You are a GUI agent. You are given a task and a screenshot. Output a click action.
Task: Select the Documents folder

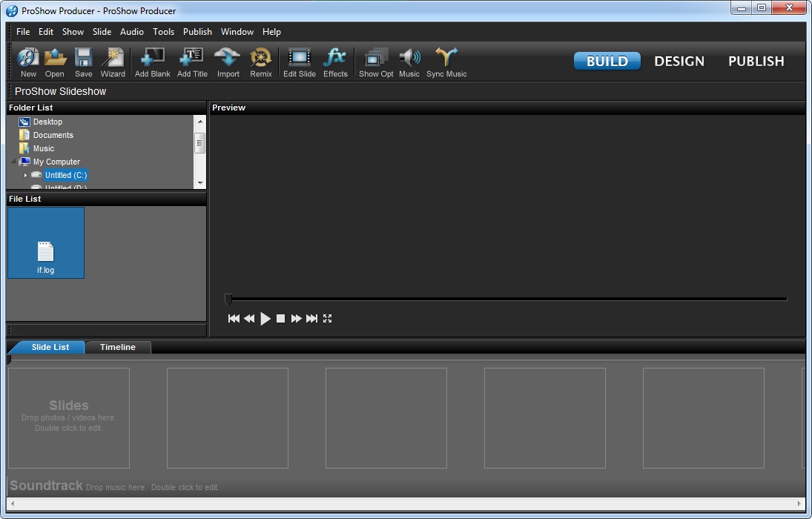point(46,135)
